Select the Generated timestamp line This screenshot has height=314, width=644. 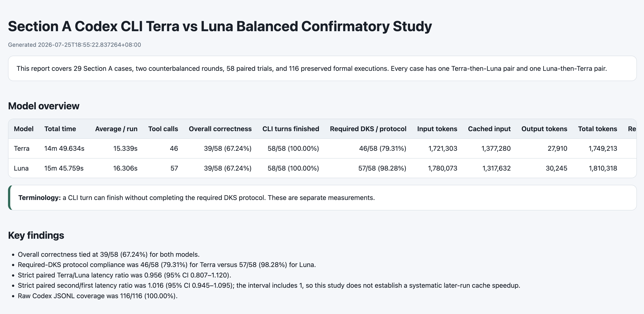pyautogui.click(x=74, y=45)
